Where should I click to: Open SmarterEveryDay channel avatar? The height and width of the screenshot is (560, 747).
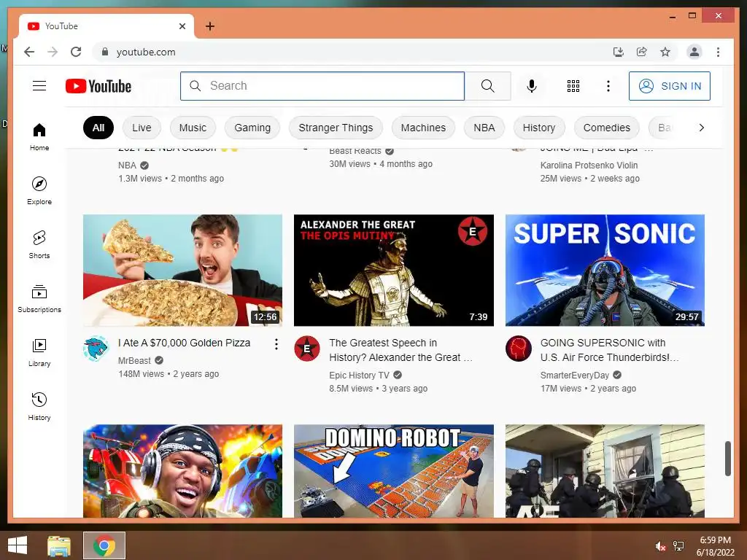[519, 349]
